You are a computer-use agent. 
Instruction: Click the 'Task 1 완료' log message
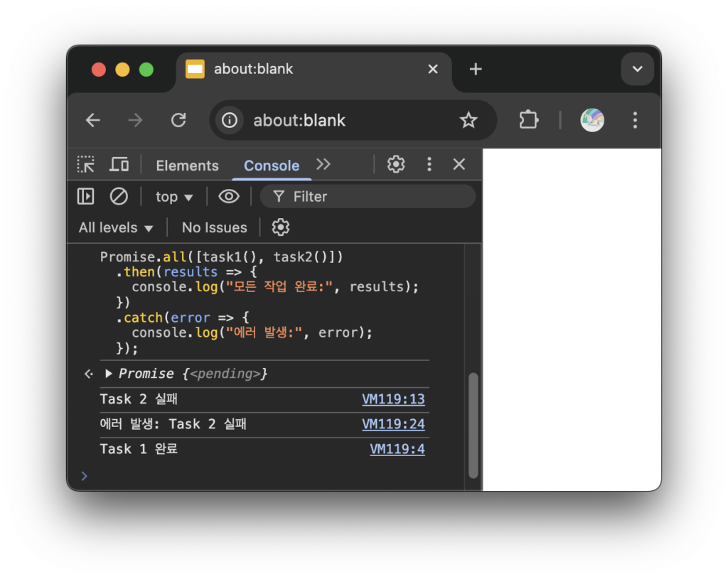pos(139,449)
